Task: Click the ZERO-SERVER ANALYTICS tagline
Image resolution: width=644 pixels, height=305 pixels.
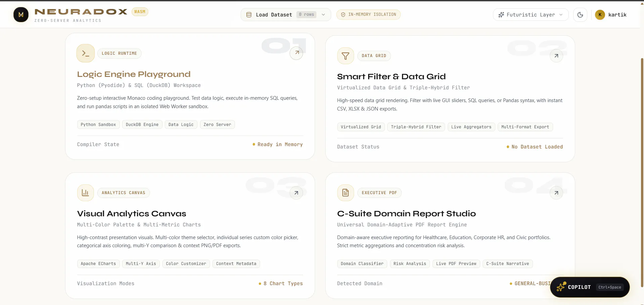Action: (68, 20)
